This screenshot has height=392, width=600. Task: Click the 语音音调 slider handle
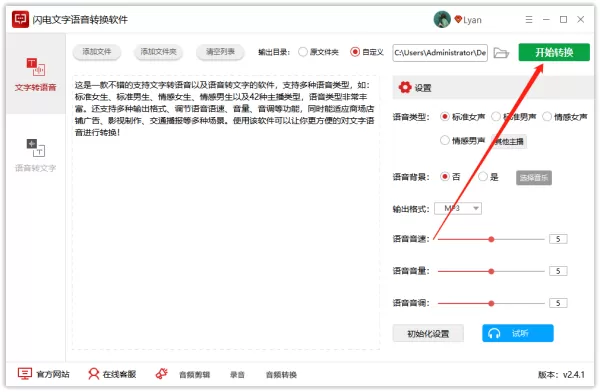point(491,304)
